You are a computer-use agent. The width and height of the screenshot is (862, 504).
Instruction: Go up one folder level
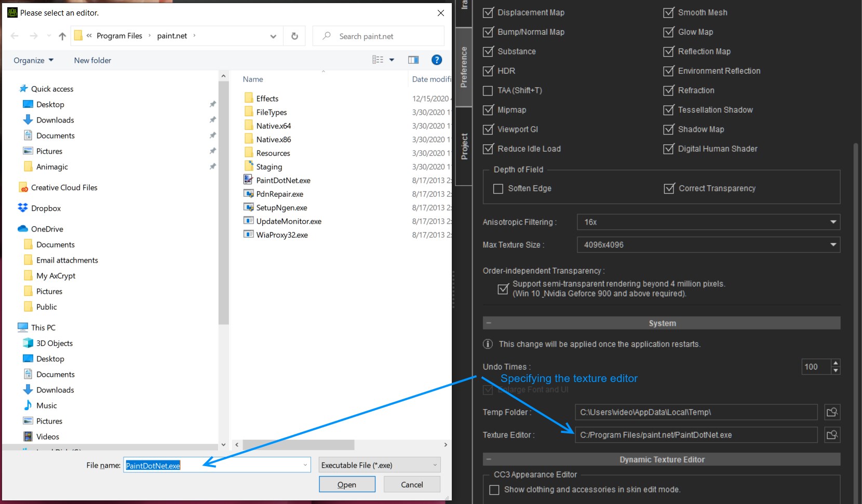pos(62,36)
